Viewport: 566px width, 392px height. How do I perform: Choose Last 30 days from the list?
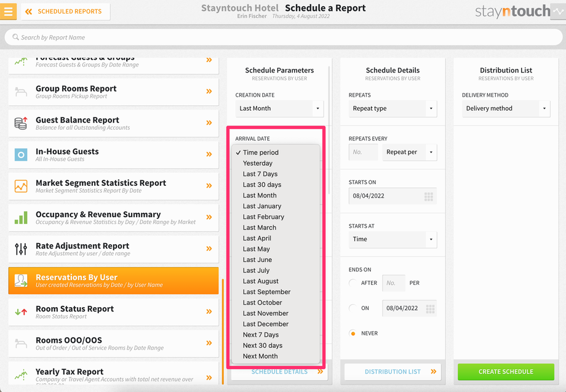click(276, 185)
